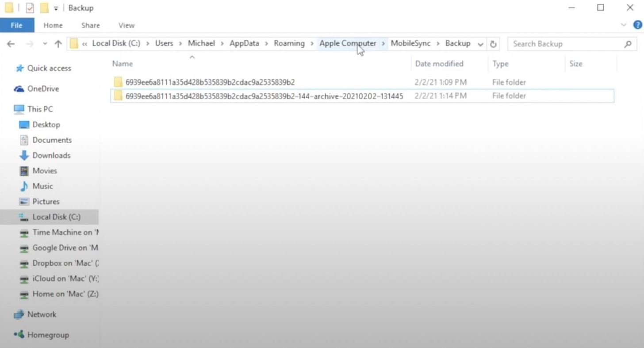The height and width of the screenshot is (348, 644).
Task: Go to Local Disk (C:) in address path
Action: [116, 43]
